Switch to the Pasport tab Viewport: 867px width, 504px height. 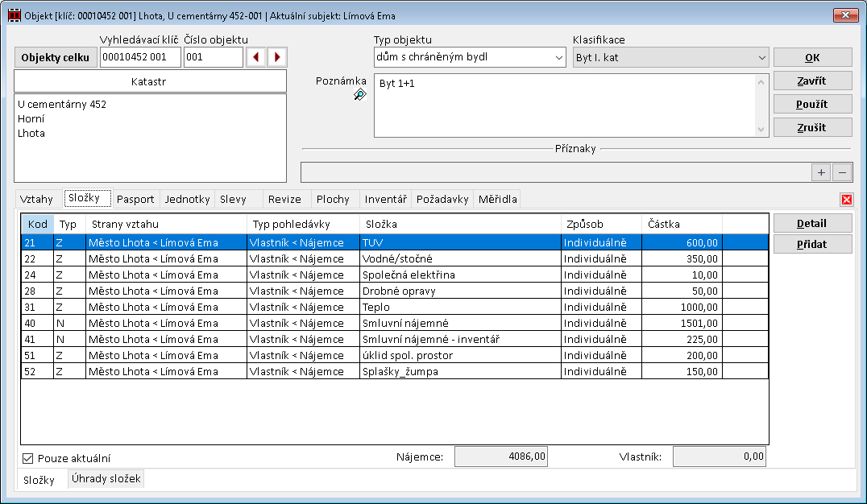point(135,199)
